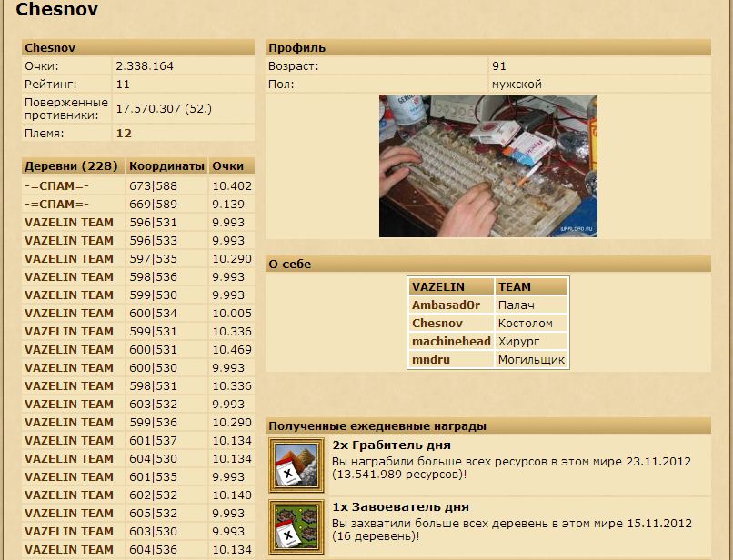Select VAZELIN TEAM village at 596|531
Screen dimensions: 733x560
point(69,223)
